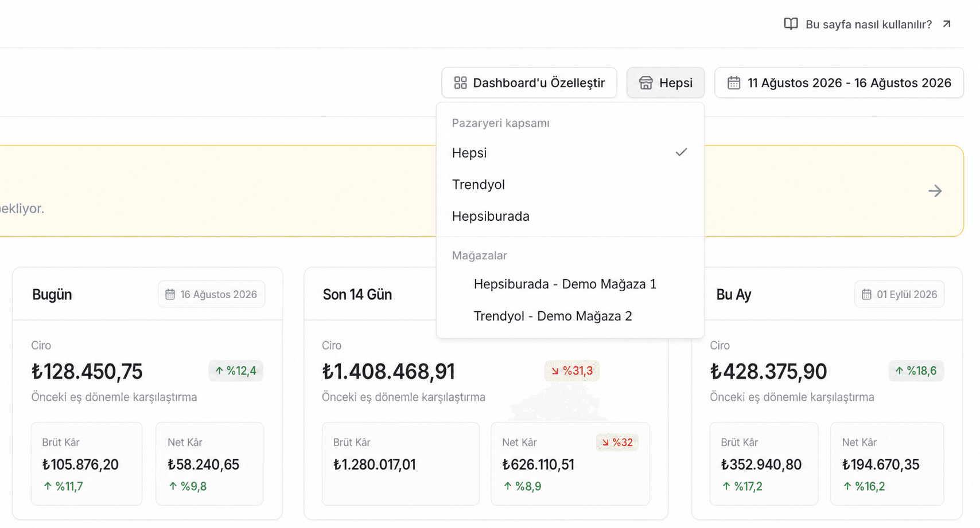Click Brüt Kâr value ₺1.280.017,01
The image size is (980, 528).
coord(375,464)
